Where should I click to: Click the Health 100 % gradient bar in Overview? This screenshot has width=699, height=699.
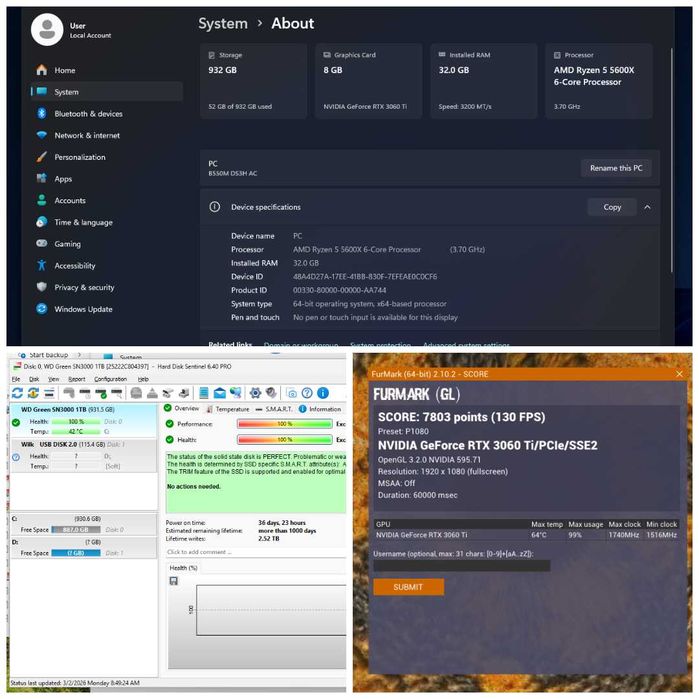[285, 440]
